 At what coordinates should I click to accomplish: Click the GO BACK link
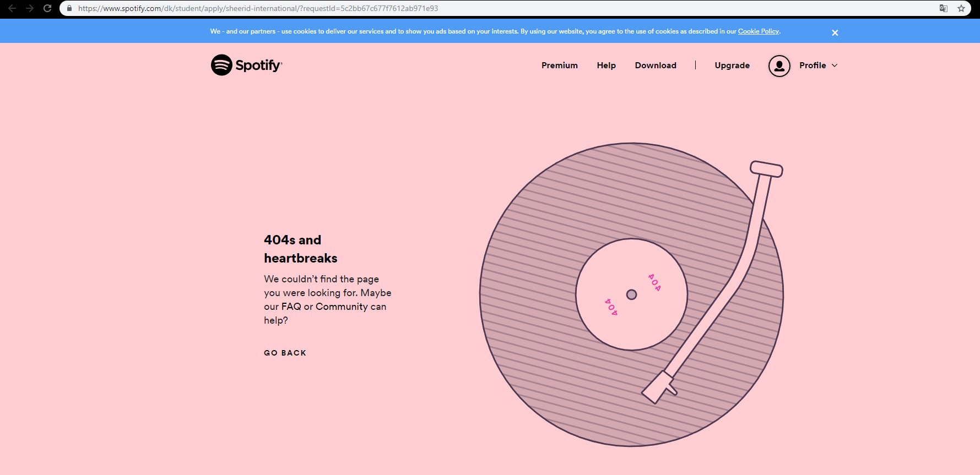pos(285,353)
